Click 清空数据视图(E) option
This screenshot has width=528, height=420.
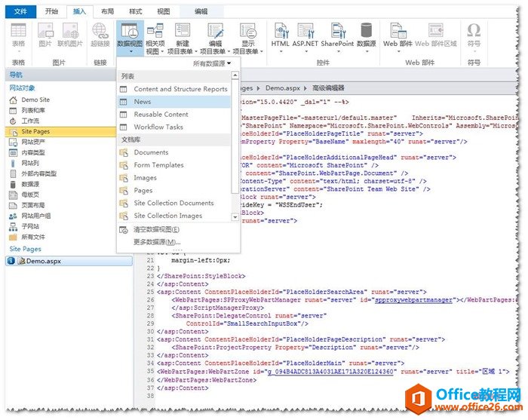tap(156, 229)
